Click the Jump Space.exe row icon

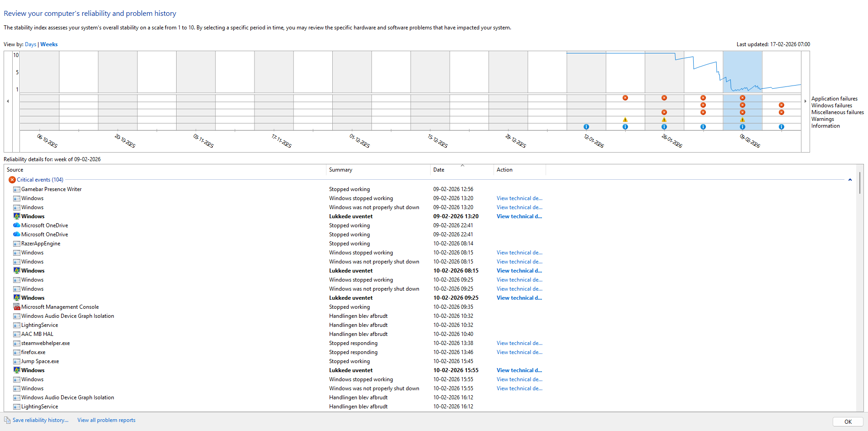tap(17, 361)
